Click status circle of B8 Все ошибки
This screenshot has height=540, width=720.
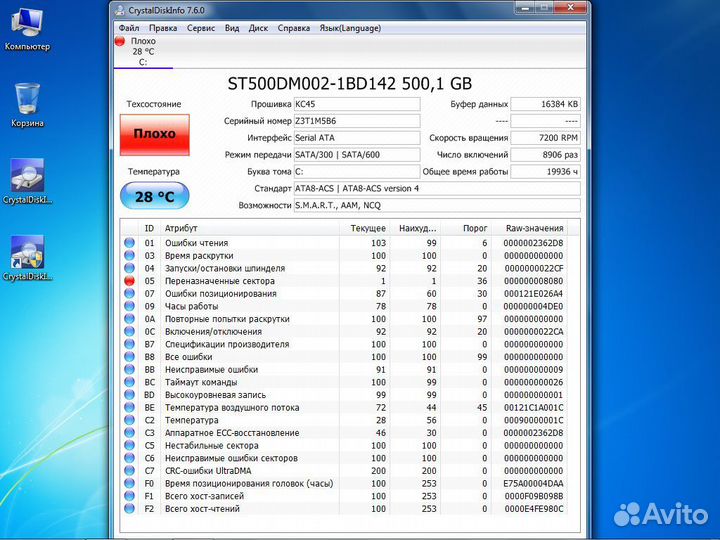[x=129, y=356]
